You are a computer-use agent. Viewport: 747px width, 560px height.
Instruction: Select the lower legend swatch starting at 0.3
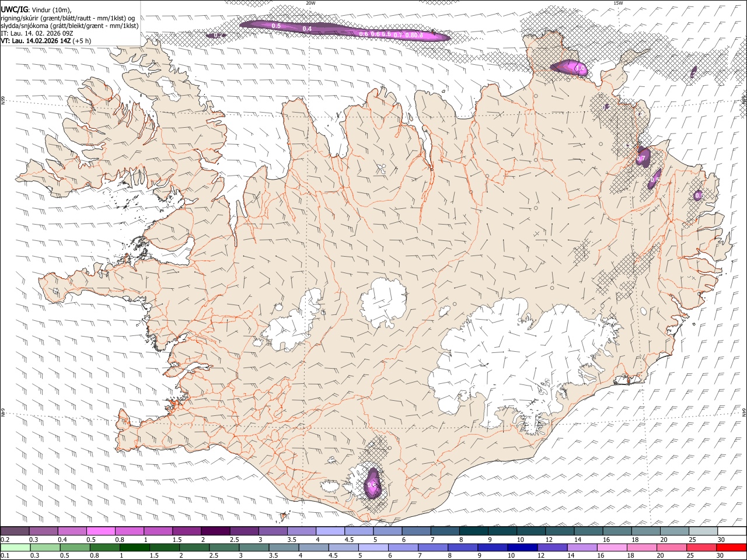tap(45, 547)
